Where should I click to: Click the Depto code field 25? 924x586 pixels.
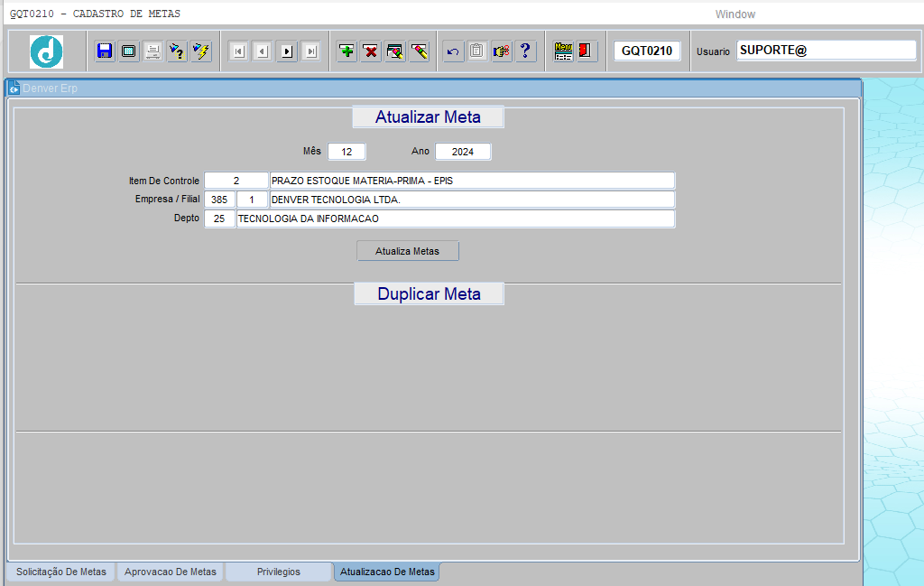[x=219, y=219]
